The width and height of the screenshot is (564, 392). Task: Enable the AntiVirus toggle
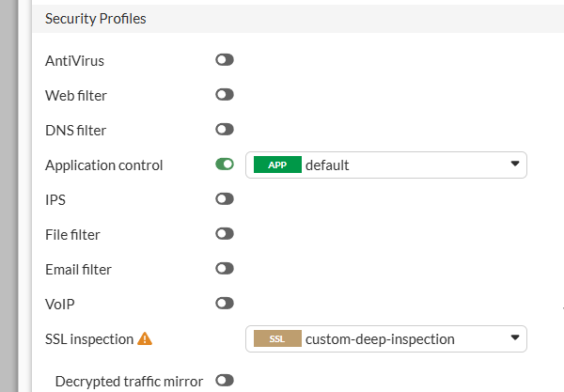pyautogui.click(x=224, y=60)
